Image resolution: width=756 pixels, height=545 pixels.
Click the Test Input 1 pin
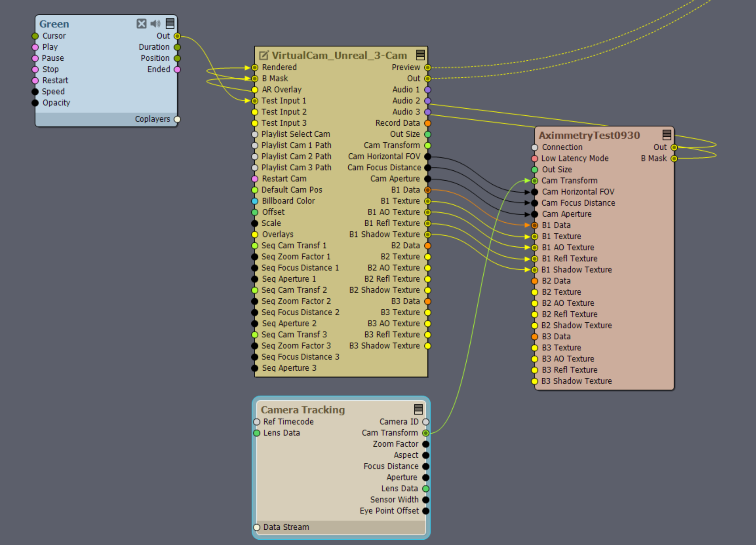pyautogui.click(x=255, y=101)
